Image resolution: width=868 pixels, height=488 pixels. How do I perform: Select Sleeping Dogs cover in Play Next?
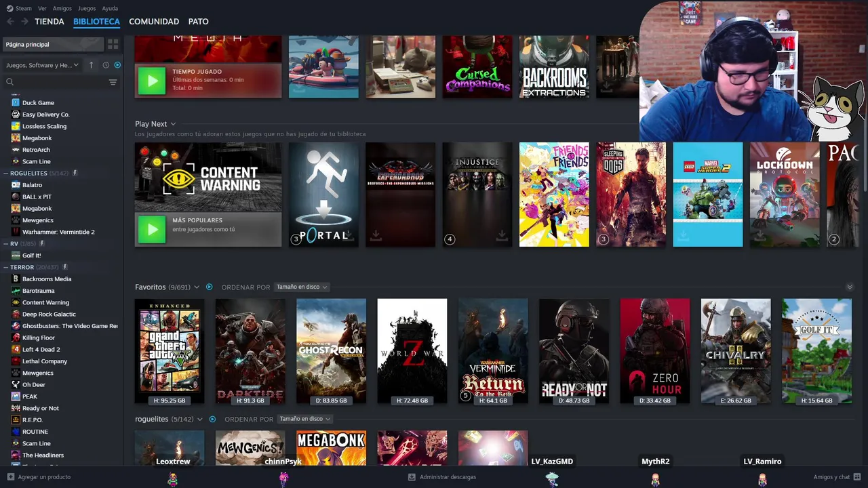[x=631, y=195]
